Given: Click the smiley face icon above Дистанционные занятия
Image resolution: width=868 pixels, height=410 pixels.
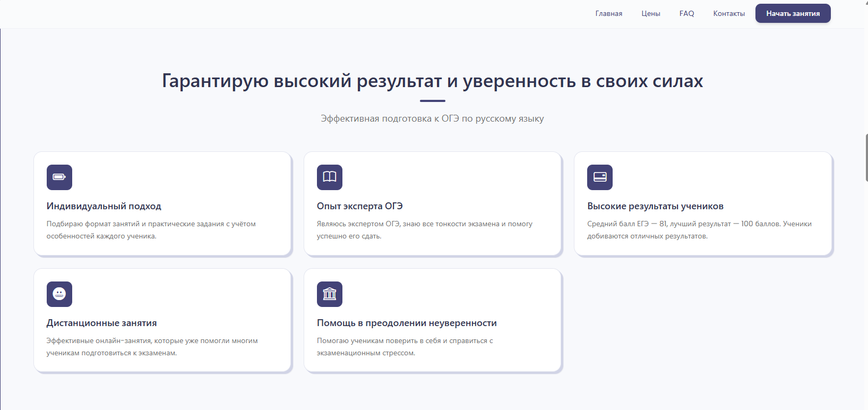Looking at the screenshot, I should (59, 294).
